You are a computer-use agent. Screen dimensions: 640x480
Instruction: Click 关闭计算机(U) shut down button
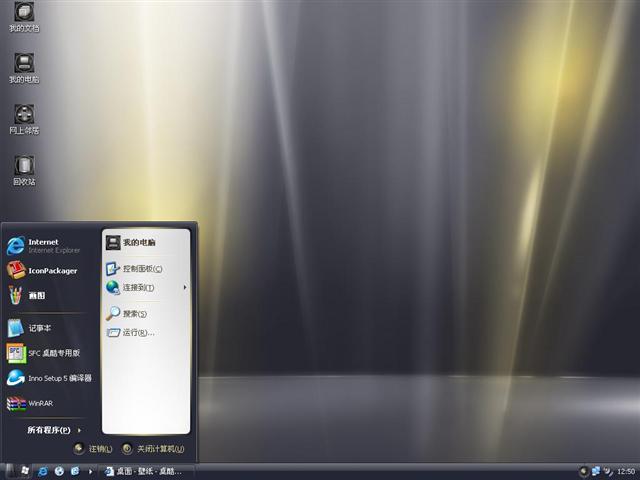click(153, 449)
